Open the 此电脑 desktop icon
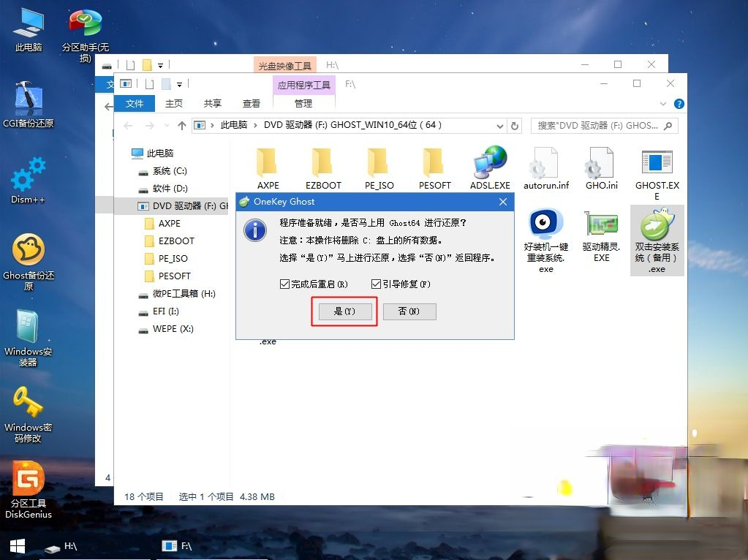 (28, 29)
